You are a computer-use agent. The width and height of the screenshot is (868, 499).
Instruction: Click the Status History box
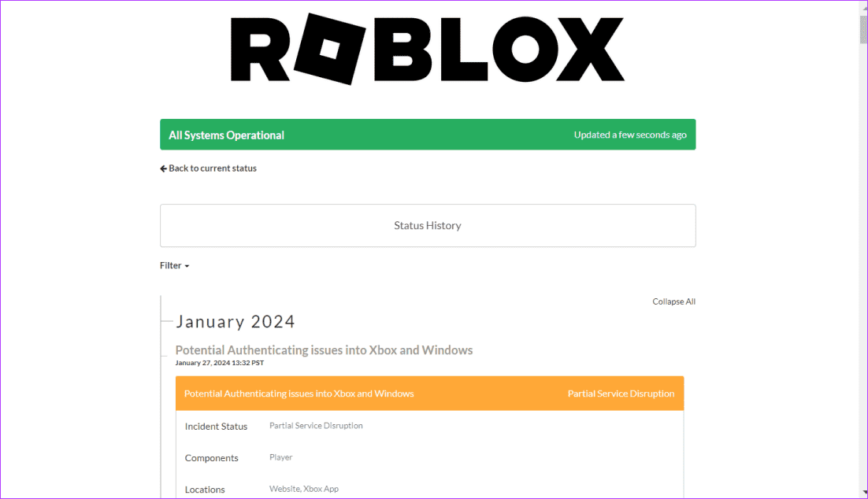point(428,226)
